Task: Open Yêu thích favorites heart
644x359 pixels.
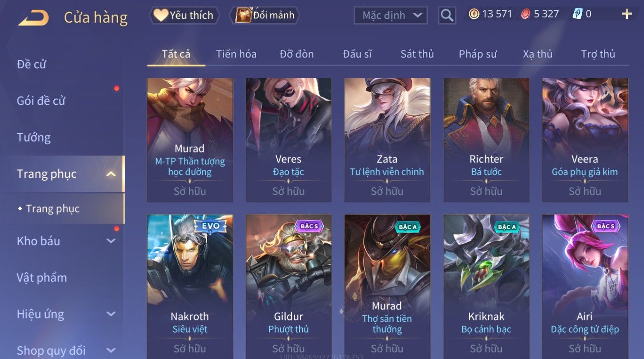Action: pyautogui.click(x=184, y=15)
